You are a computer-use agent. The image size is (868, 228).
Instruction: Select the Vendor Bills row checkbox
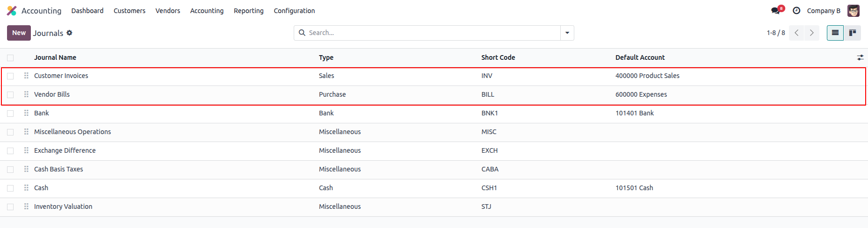coord(10,95)
